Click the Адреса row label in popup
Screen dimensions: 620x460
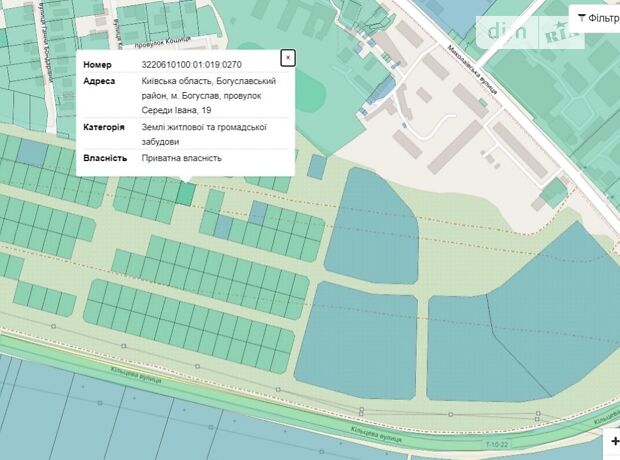(x=99, y=81)
